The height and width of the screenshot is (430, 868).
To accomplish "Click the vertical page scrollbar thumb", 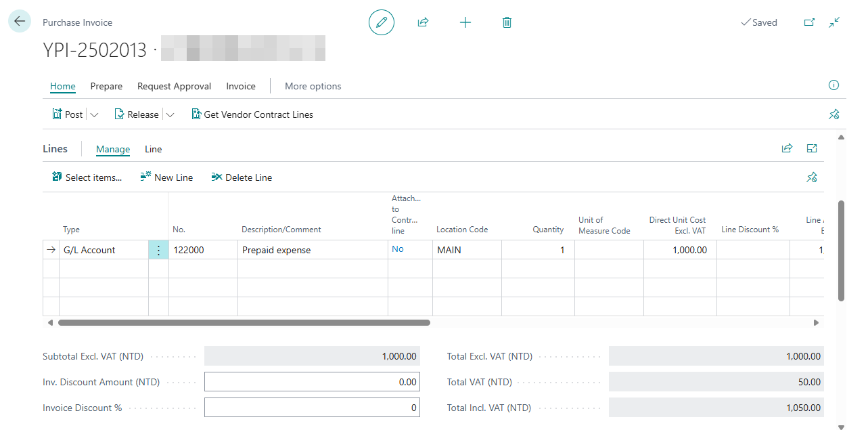I will pyautogui.click(x=841, y=251).
